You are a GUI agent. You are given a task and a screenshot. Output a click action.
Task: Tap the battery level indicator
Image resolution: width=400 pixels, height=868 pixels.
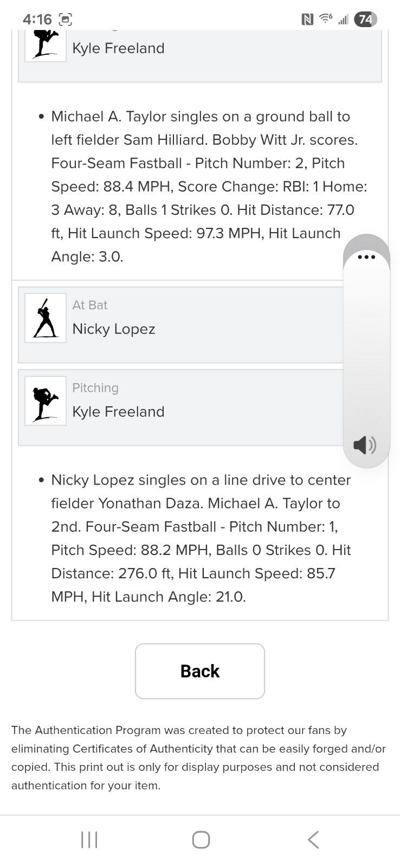[x=365, y=20]
